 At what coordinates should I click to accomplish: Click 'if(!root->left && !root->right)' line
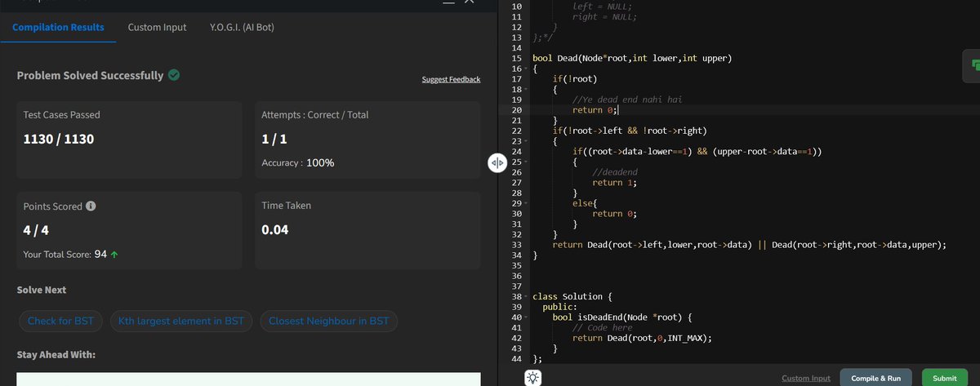tap(629, 131)
